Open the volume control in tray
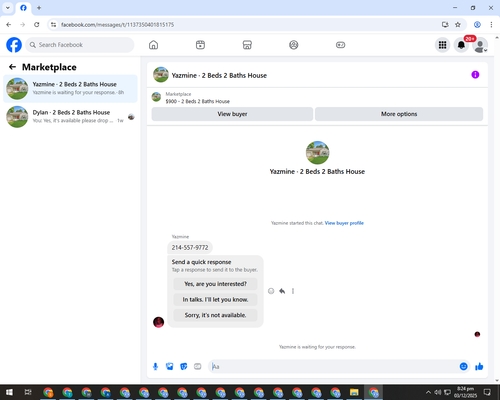500x400 pixels. tap(437, 392)
